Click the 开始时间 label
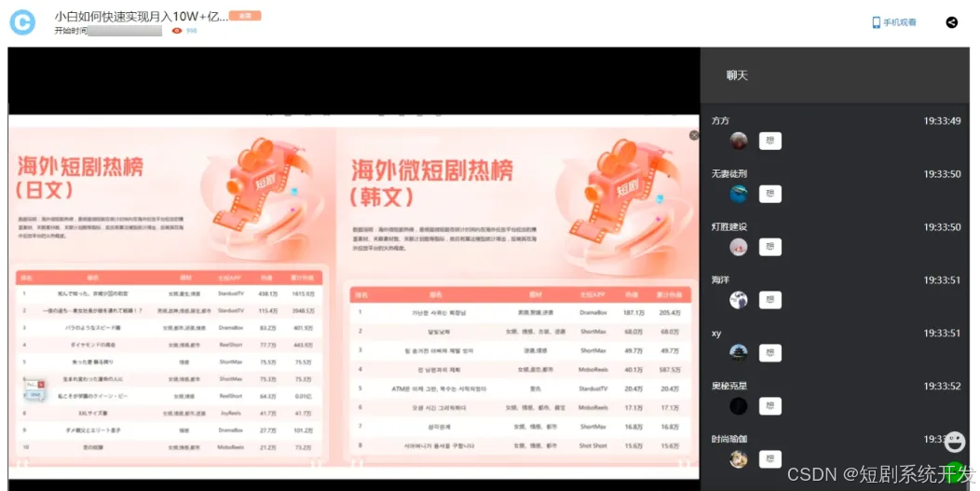980x491 pixels. pyautogui.click(x=71, y=31)
